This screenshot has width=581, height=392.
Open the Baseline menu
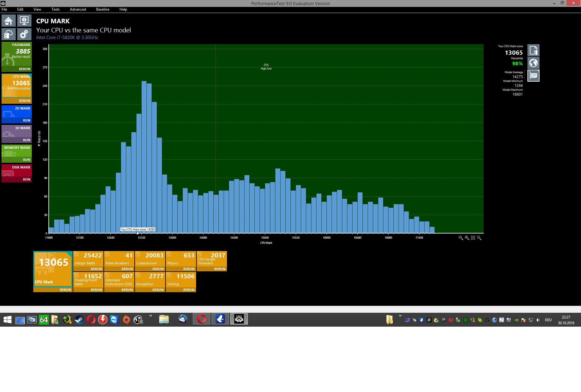point(103,9)
